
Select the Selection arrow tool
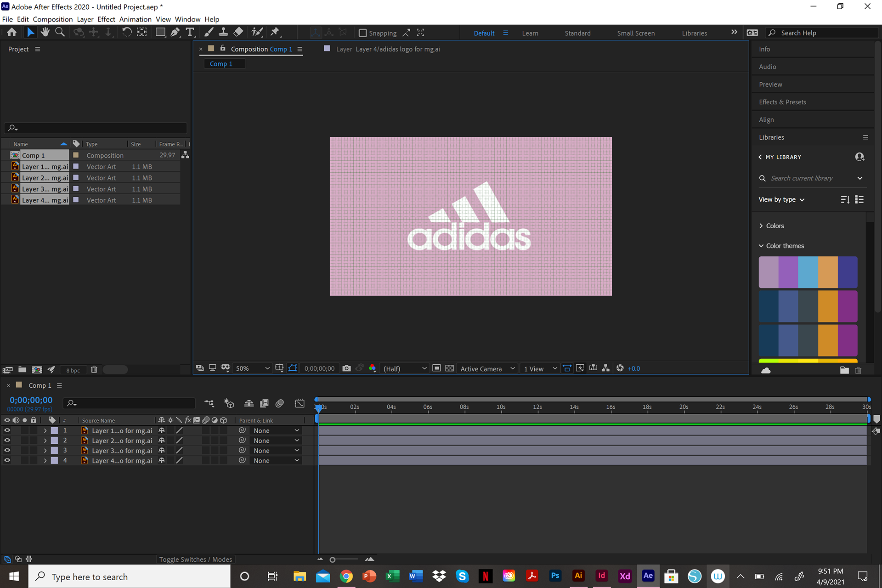tap(30, 32)
